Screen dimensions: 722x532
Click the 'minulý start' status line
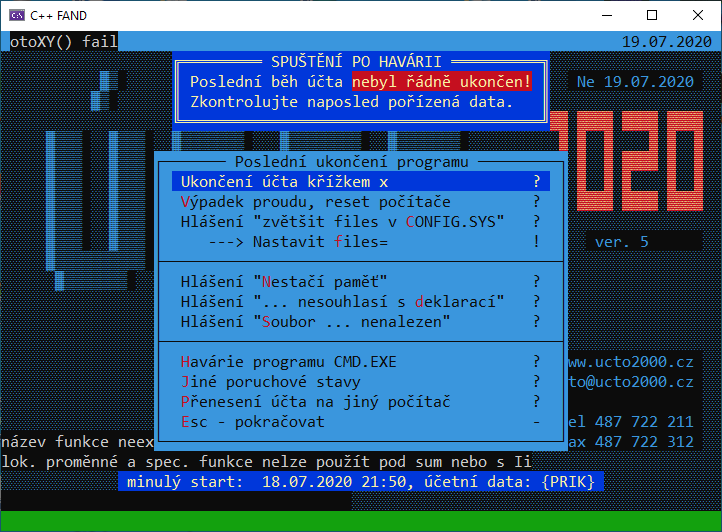[360, 482]
